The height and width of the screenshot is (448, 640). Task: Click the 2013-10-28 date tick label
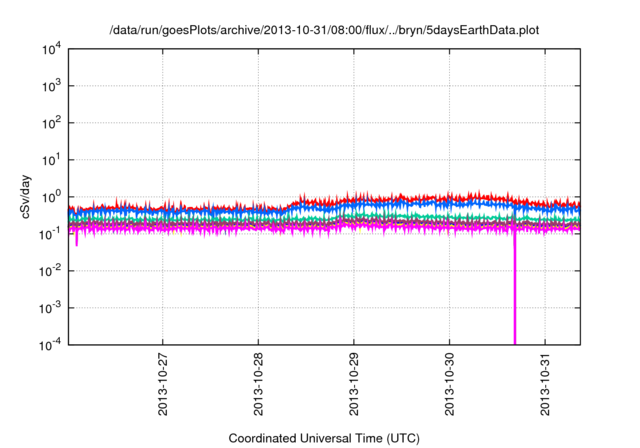258,384
